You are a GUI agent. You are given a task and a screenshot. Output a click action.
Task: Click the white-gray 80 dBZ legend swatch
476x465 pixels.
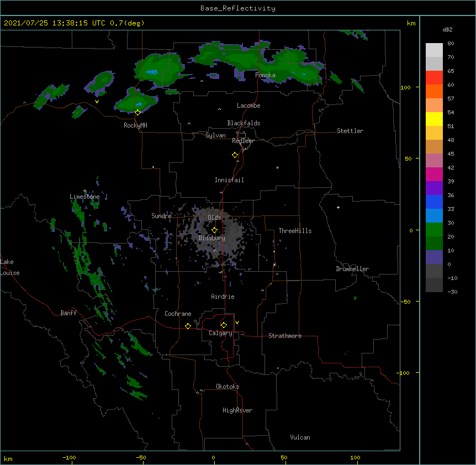pyautogui.click(x=434, y=50)
